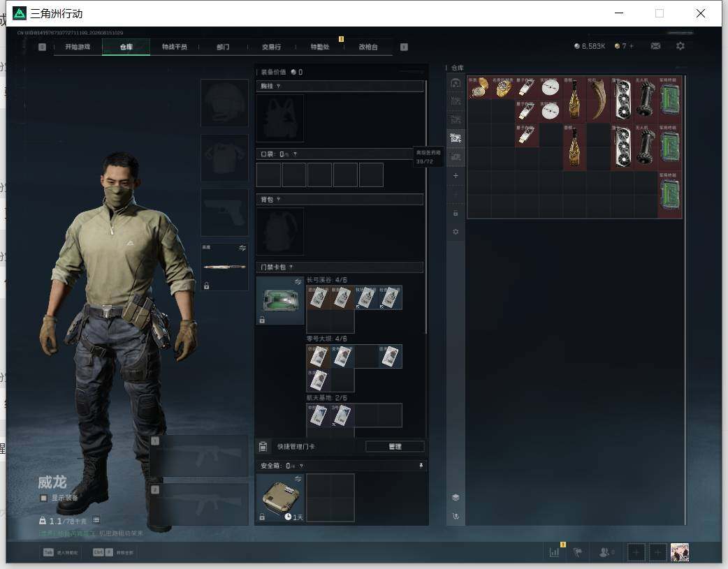
Task: Select the first 航天基地 keycard
Action: (x=319, y=415)
